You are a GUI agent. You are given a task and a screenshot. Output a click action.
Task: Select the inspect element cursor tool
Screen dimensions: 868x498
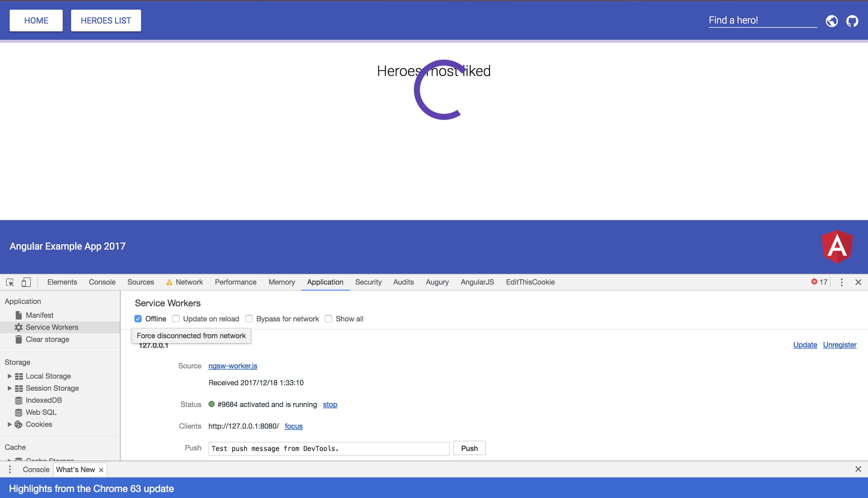tap(10, 282)
